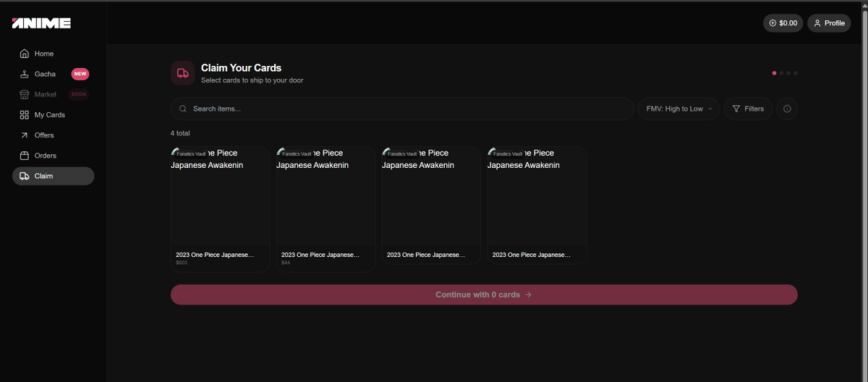This screenshot has width=868, height=382.
Task: Select the One Piece card priced $44
Action: 325,209
